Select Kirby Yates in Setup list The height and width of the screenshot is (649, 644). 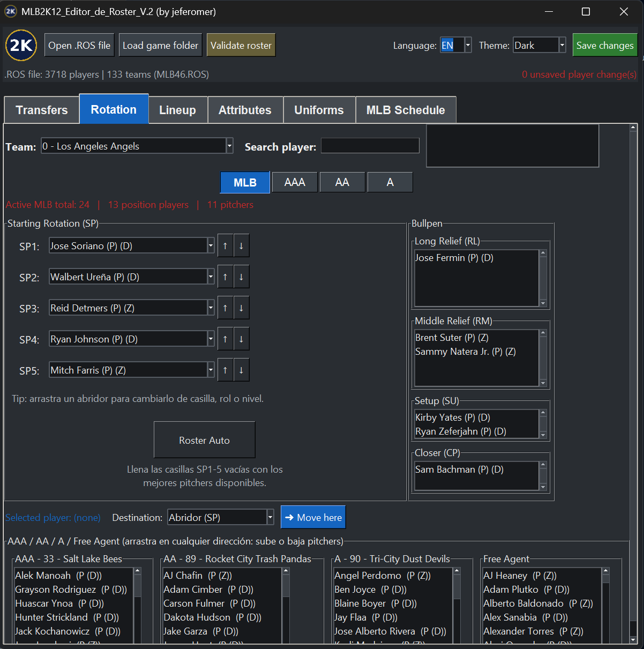coord(476,417)
